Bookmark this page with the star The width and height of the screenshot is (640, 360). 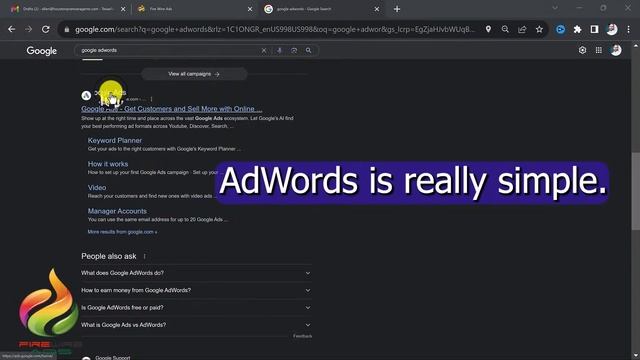click(x=539, y=29)
